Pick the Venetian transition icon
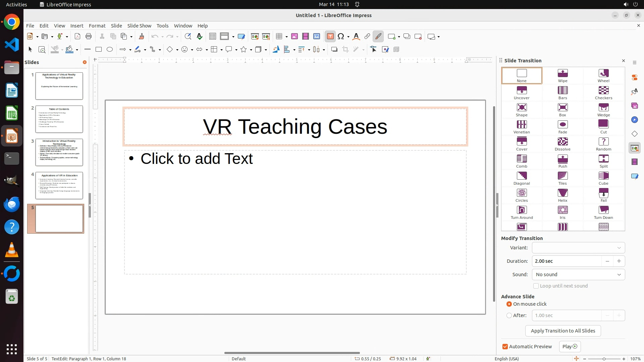Image resolution: width=644 pixels, height=362 pixels. [x=521, y=127]
